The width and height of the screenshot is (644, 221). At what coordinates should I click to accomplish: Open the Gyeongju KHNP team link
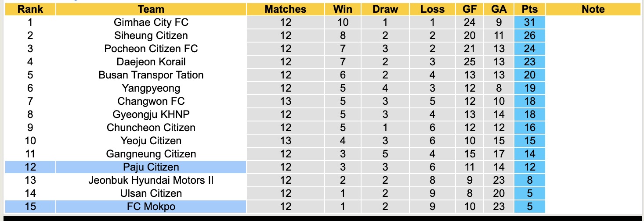[x=151, y=114]
